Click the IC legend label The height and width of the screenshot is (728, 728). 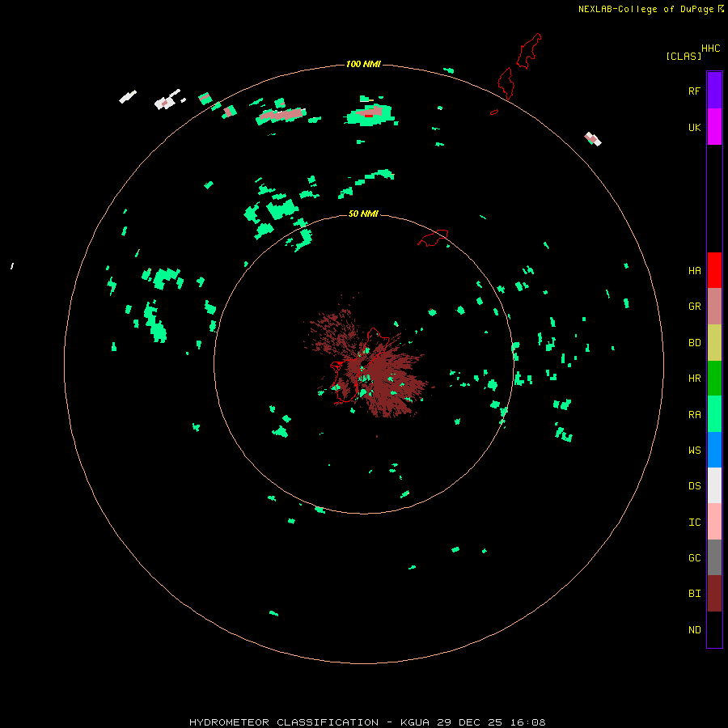coord(694,523)
